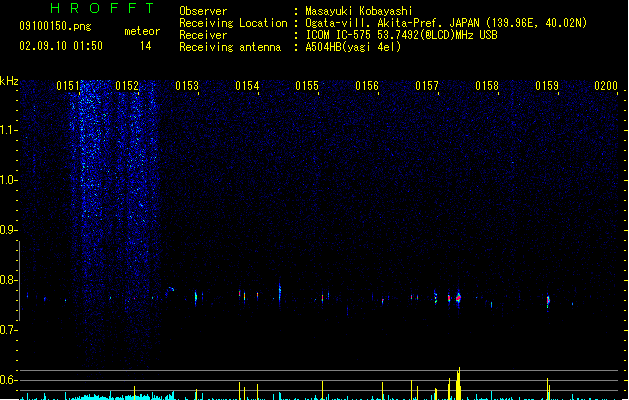The height and width of the screenshot is (400, 629).
Task: Click the meteor echo below the 0159 marker
Action: [x=548, y=301]
